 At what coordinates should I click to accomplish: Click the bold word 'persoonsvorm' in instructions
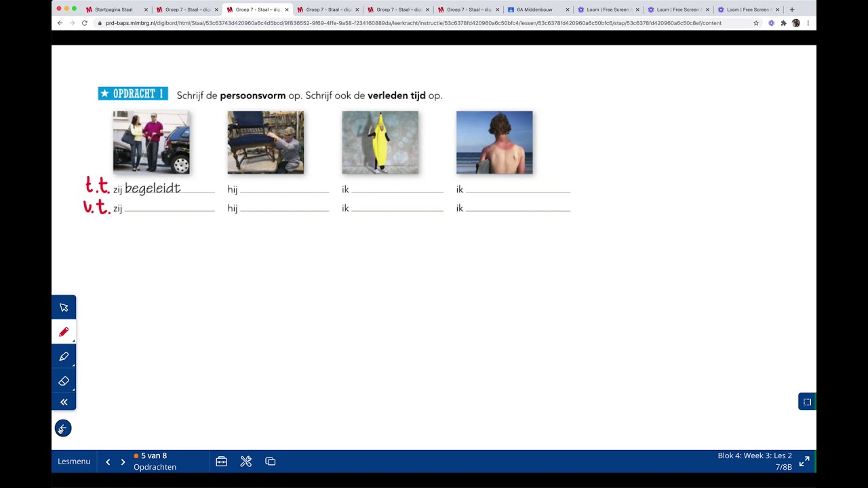pyautogui.click(x=253, y=96)
